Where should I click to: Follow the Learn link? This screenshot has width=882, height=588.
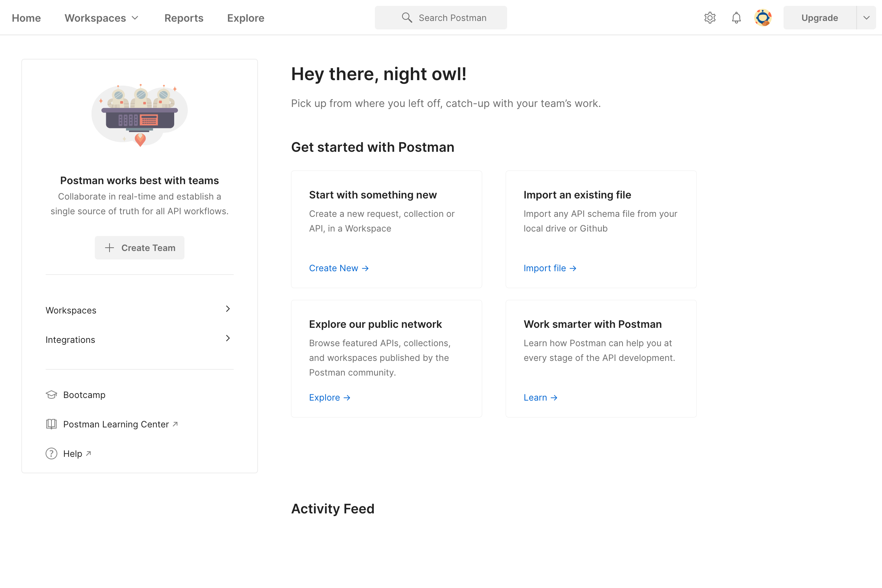tap(541, 398)
